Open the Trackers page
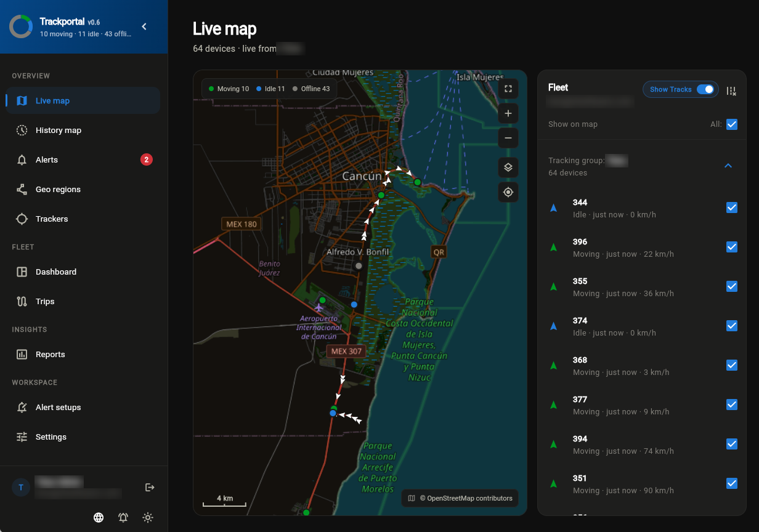Screen dimensions: 759x532 (x=83, y=219)
